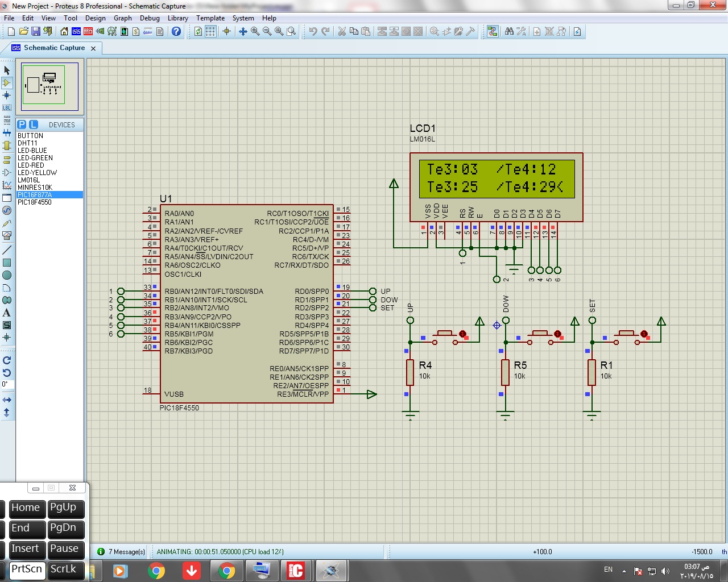Select the Selection Mode arrow tool

pos(7,70)
